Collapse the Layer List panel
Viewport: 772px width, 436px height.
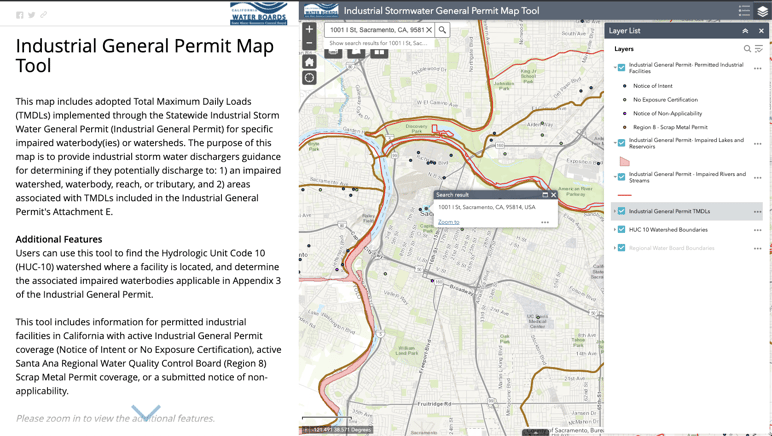745,31
